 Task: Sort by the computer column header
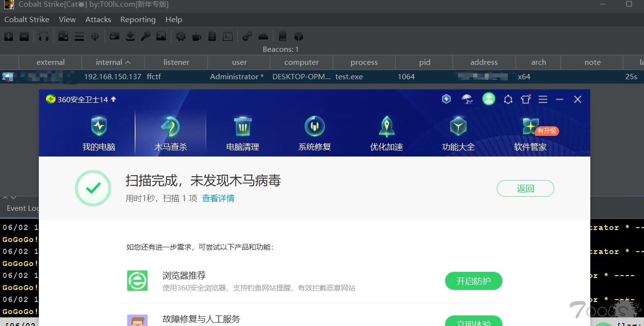click(302, 62)
